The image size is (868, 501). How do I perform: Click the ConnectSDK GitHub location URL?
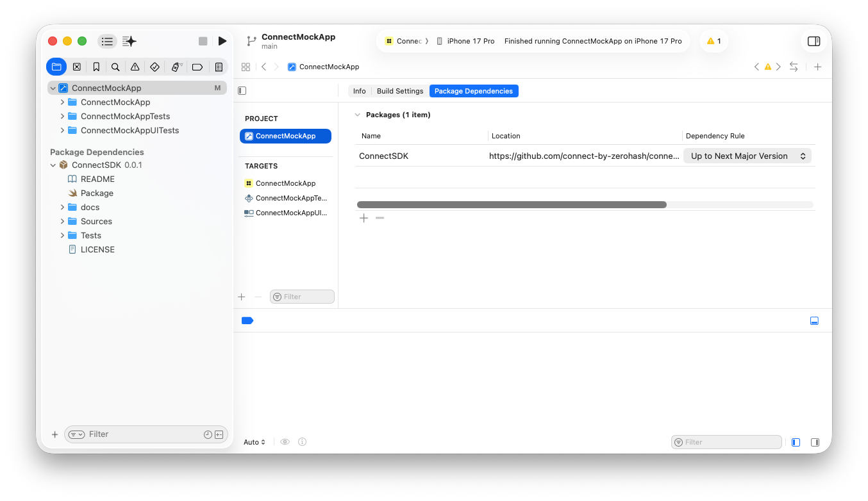[x=584, y=156]
